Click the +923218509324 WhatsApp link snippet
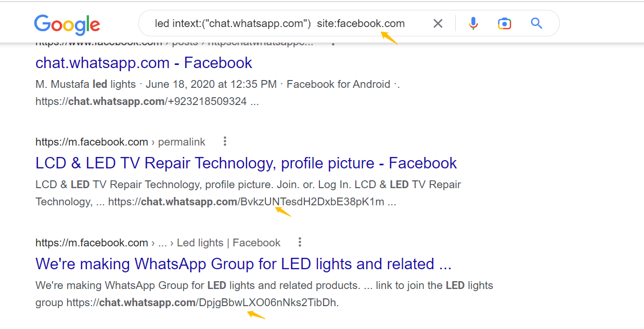The height and width of the screenshot is (329, 644). [141, 101]
